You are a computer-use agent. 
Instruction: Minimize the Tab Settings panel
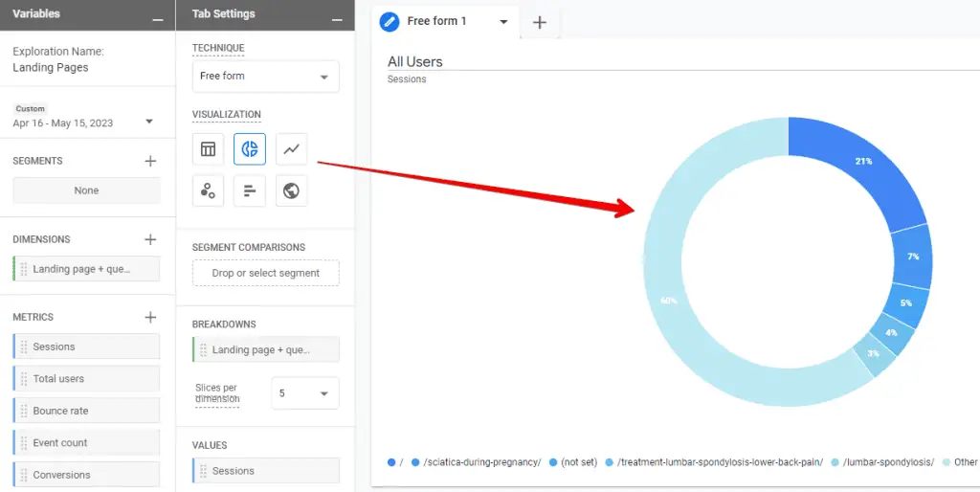(x=336, y=19)
